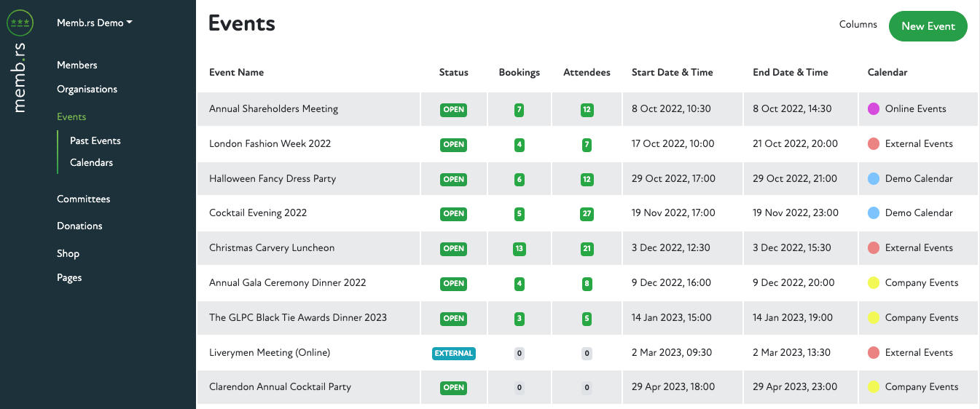Select Past Events submenu item

click(x=95, y=141)
